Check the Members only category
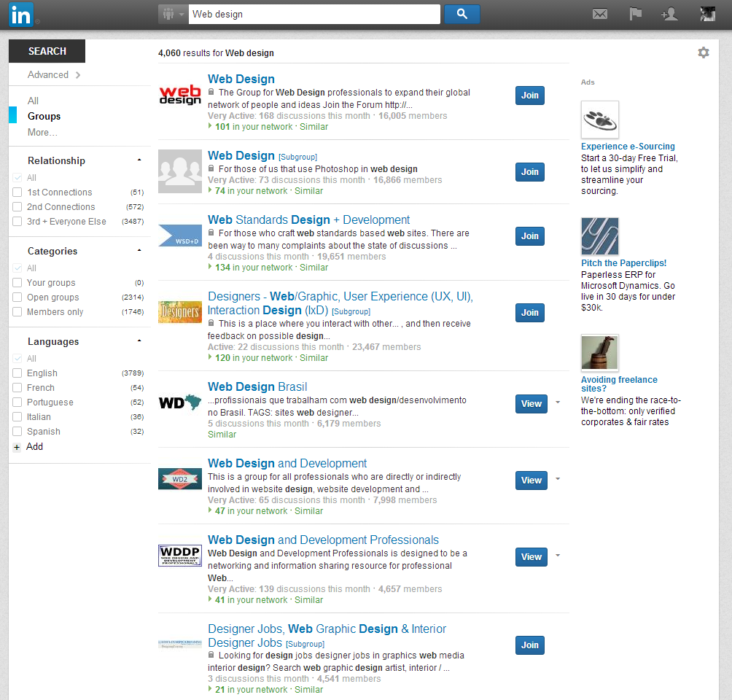 (17, 311)
